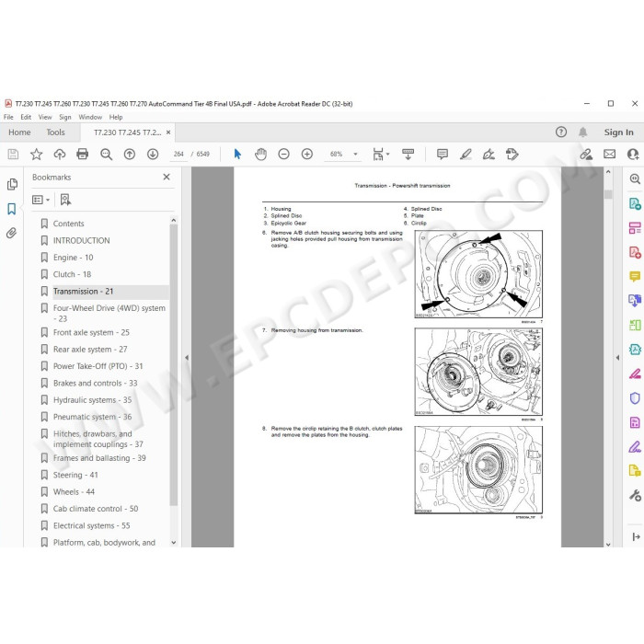The image size is (644, 644).
Task: Send file by email icon
Action: point(609,154)
